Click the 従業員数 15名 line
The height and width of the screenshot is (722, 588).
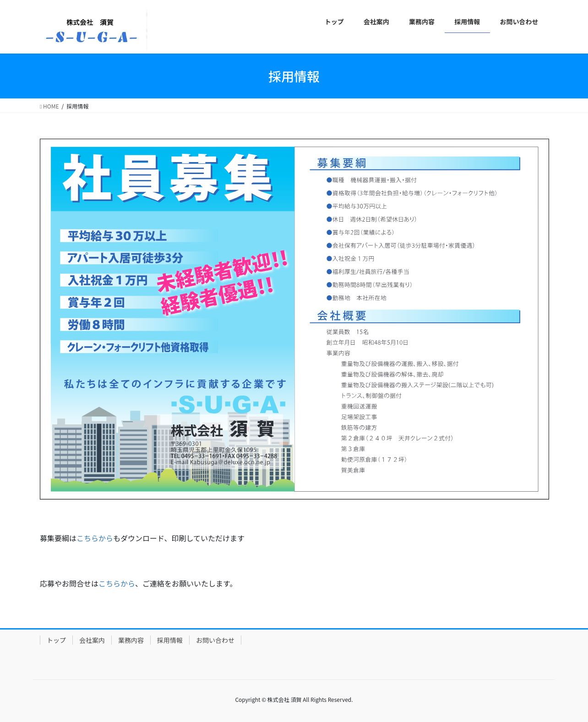[x=348, y=332]
